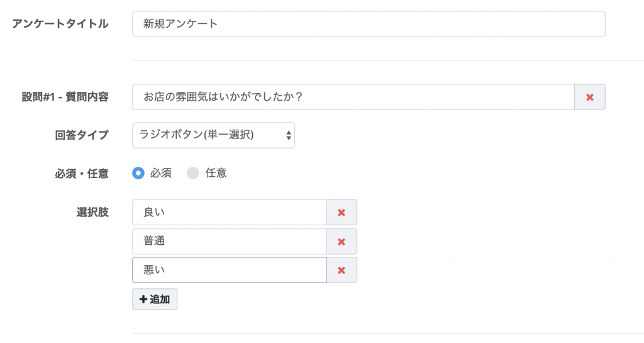Focus the 悪い choice text field
This screenshot has width=644, height=343.
click(x=229, y=270)
